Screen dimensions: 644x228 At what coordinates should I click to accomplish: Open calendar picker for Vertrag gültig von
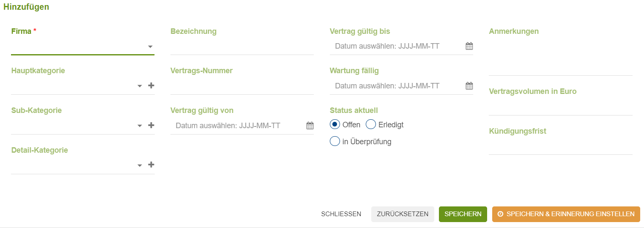(x=310, y=126)
